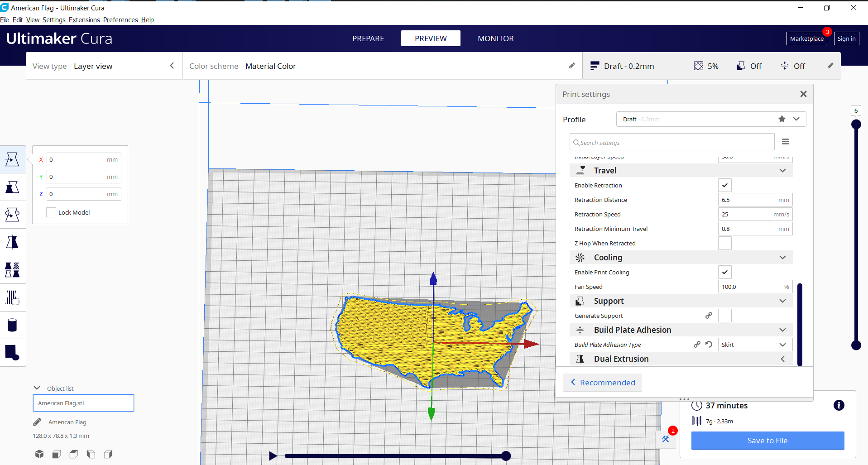This screenshot has height=465, width=868.
Task: Click the Fan Speed value field
Action: pyautogui.click(x=755, y=287)
